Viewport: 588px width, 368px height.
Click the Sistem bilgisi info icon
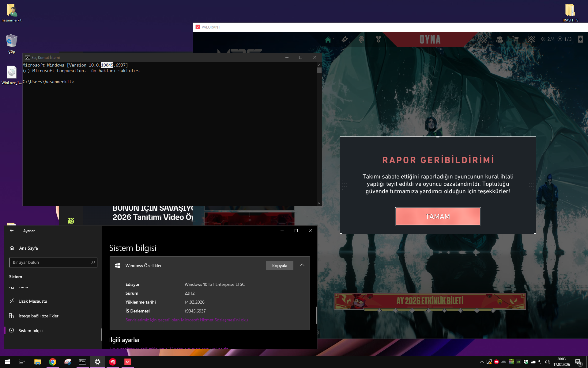coord(12,330)
